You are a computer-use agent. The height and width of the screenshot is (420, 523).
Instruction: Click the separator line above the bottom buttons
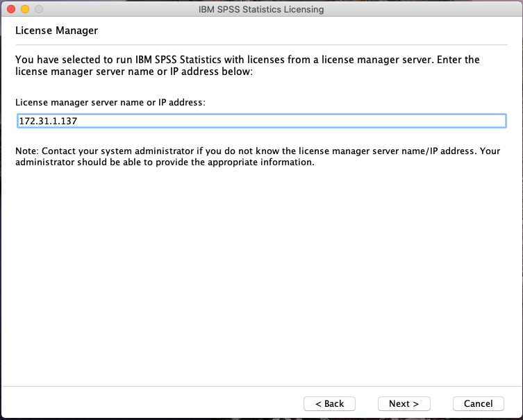(x=261, y=385)
